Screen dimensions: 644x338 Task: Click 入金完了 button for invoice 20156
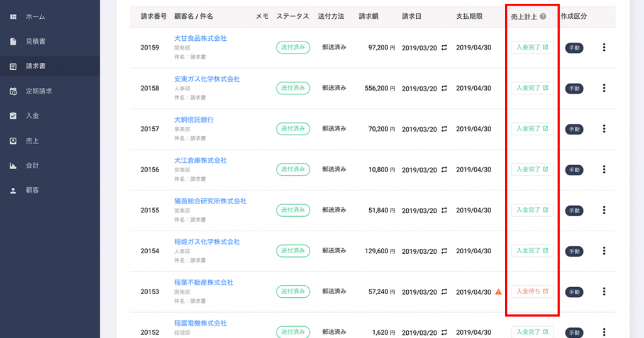(532, 169)
